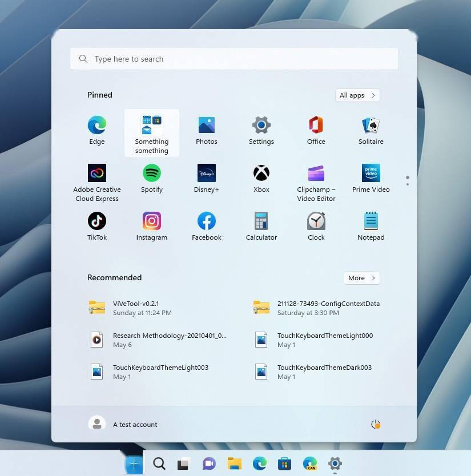Image resolution: width=471 pixels, height=476 pixels.
Task: Go to next pinned apps page dot
Action: point(408,184)
